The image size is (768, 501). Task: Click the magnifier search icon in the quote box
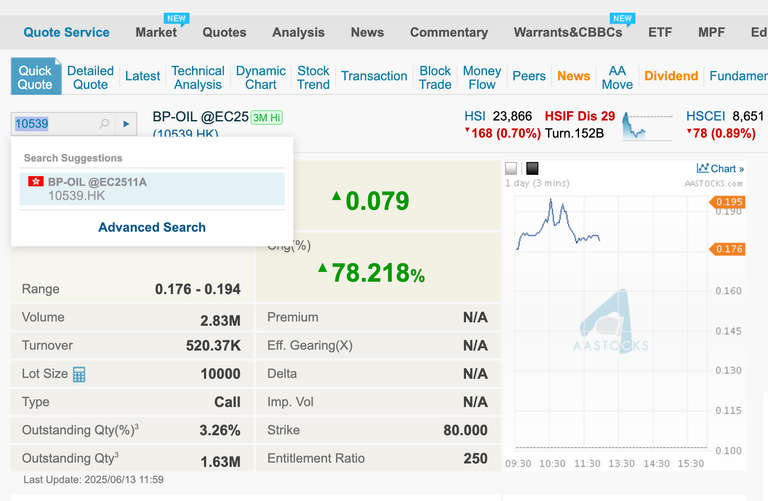pos(104,123)
